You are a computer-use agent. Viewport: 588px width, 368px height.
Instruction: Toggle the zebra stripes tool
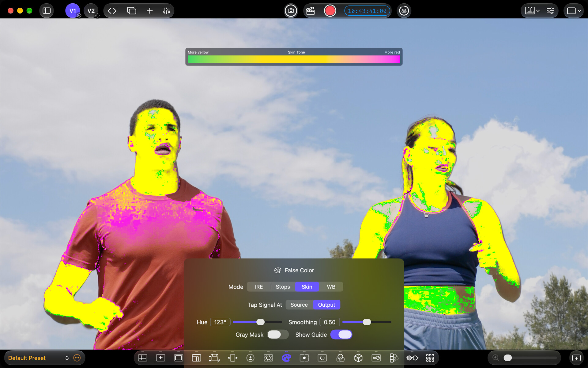click(x=268, y=358)
